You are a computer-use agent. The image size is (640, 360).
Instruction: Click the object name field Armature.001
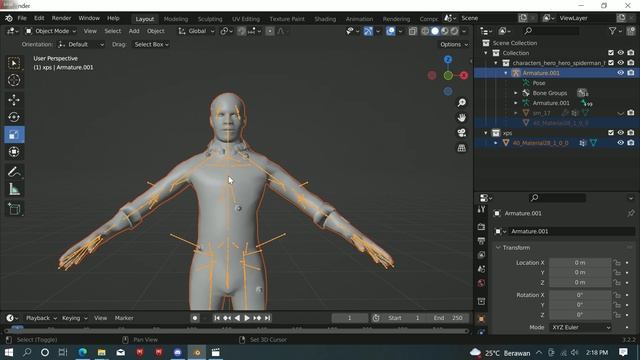pyautogui.click(x=571, y=231)
